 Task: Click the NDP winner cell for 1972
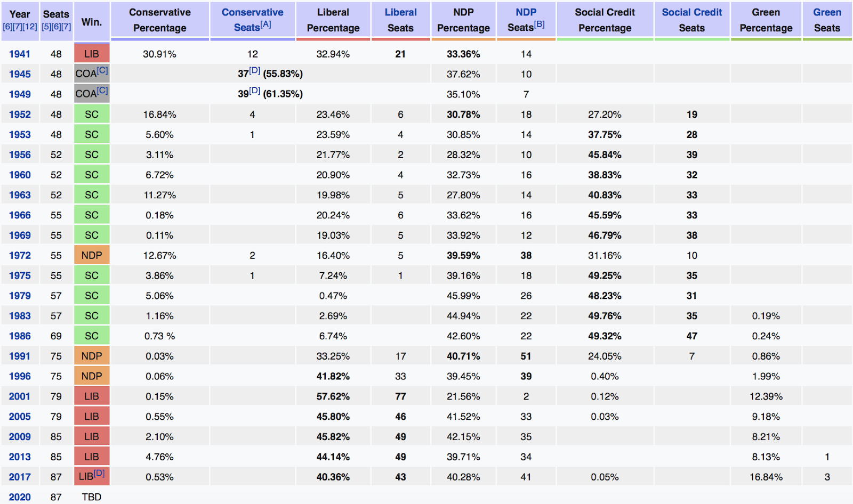point(92,256)
